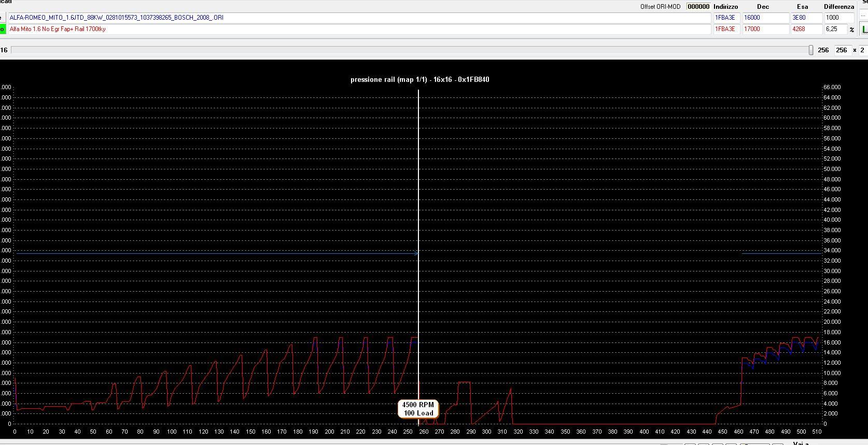Click the ORI Indirizzo field 1FBA3E
The height and width of the screenshot is (445, 868).
coord(727,18)
